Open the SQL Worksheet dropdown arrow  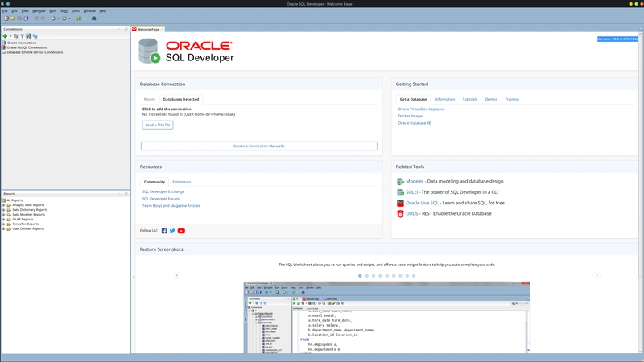click(85, 19)
